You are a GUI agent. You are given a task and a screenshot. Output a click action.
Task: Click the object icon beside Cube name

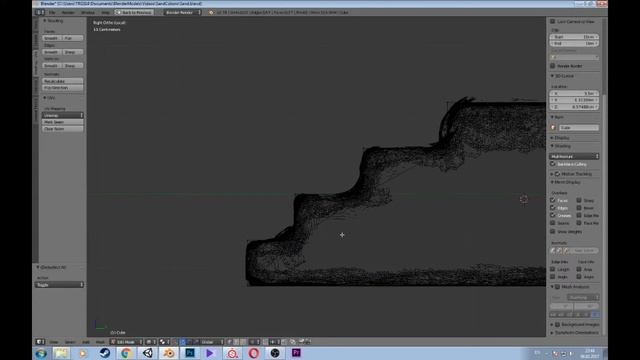tap(553, 128)
